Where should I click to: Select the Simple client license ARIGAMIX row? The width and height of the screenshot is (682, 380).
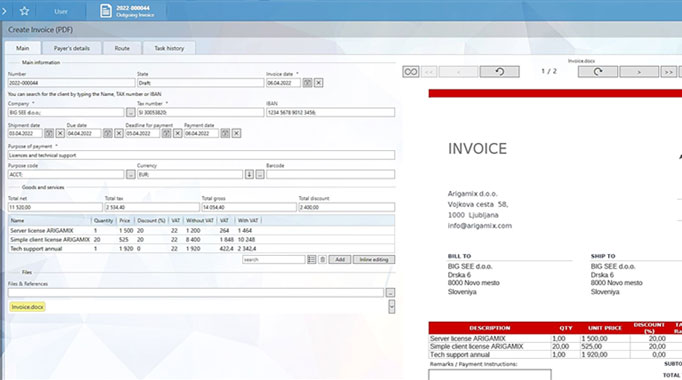click(201, 240)
